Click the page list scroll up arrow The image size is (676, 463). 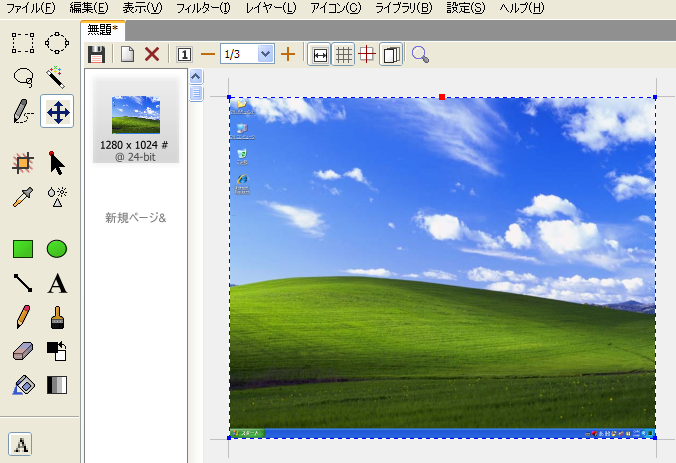196,77
